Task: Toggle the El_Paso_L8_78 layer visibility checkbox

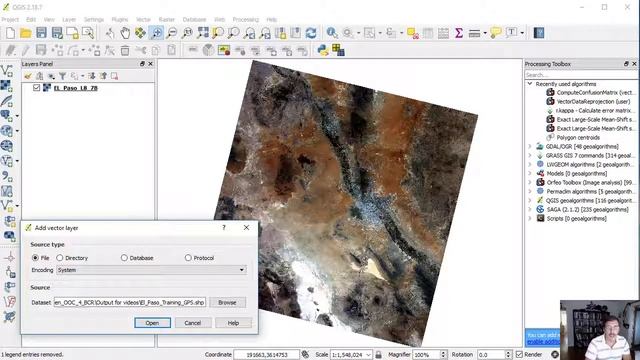Action: point(36,88)
